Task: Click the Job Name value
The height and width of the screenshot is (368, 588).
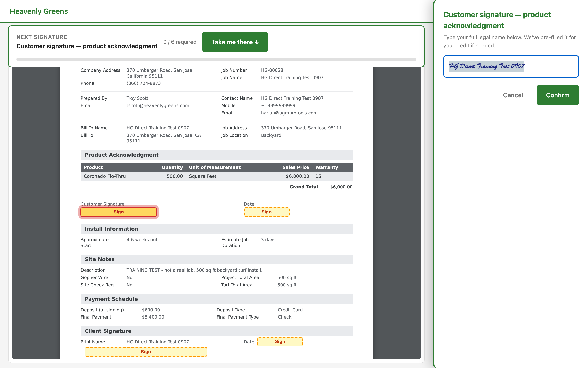Action: coord(292,77)
